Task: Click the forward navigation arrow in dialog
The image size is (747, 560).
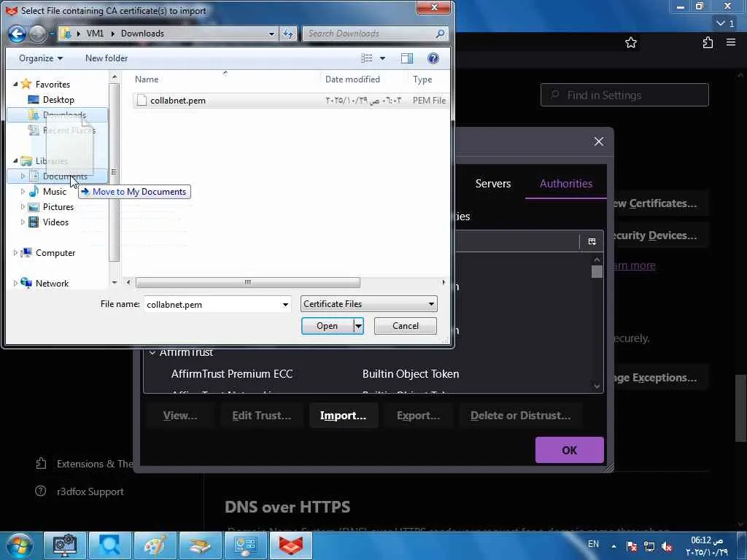Action: pyautogui.click(x=38, y=34)
